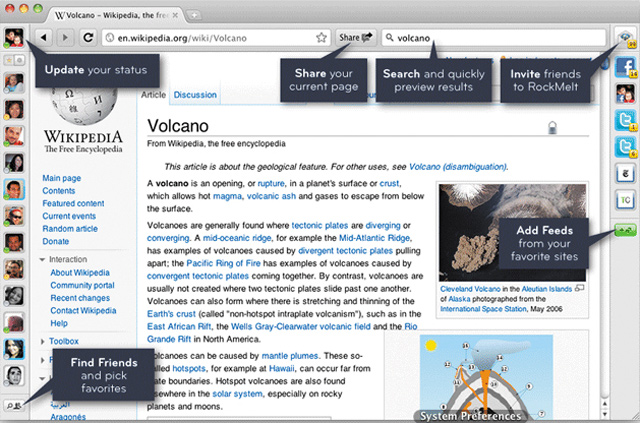
Task: Open the Contact Wikipedia link
Action: pyautogui.click(x=83, y=311)
